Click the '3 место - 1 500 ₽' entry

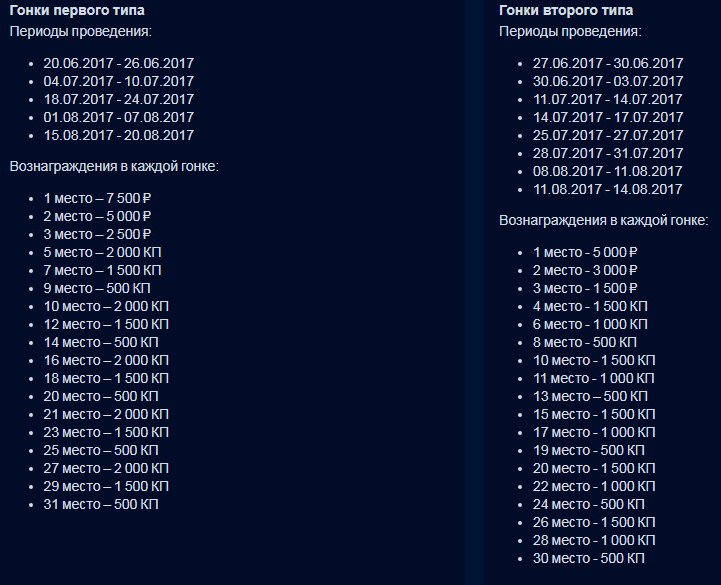[585, 288]
